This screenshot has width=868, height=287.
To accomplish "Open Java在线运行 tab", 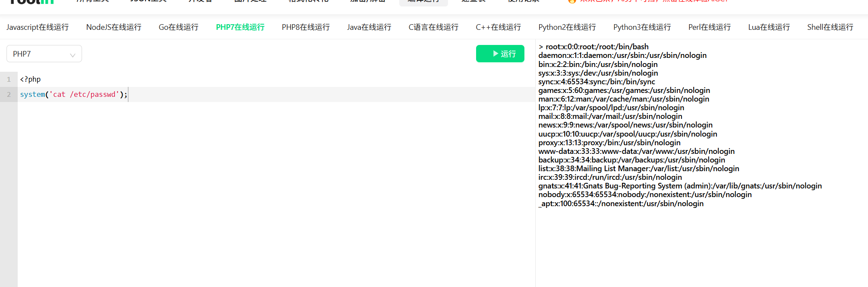I will tap(369, 27).
